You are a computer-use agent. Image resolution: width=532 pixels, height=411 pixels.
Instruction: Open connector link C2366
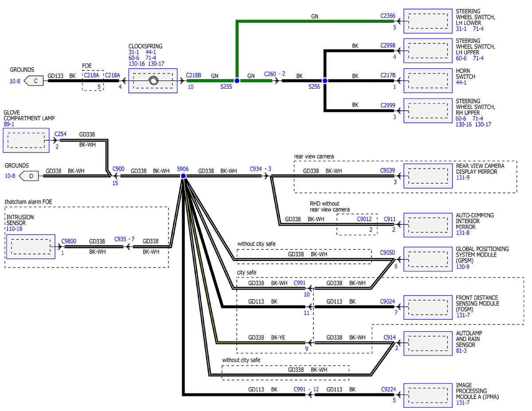[387, 16]
